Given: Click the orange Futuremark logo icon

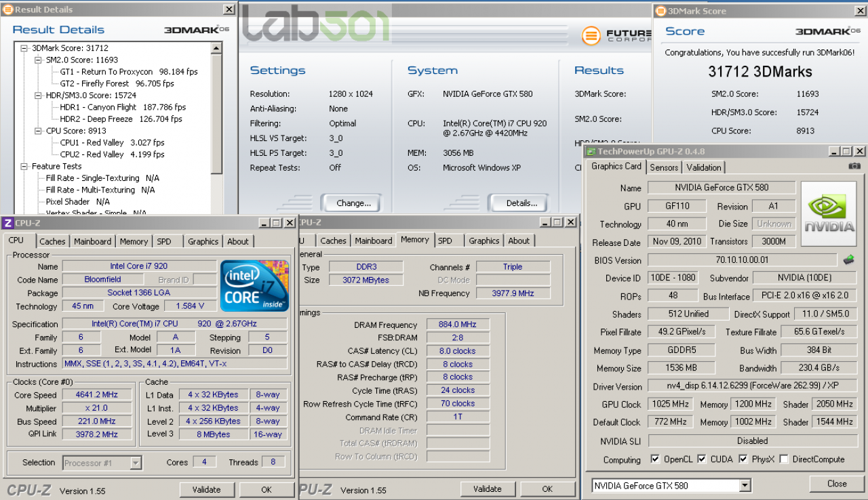Looking at the screenshot, I should (x=591, y=35).
